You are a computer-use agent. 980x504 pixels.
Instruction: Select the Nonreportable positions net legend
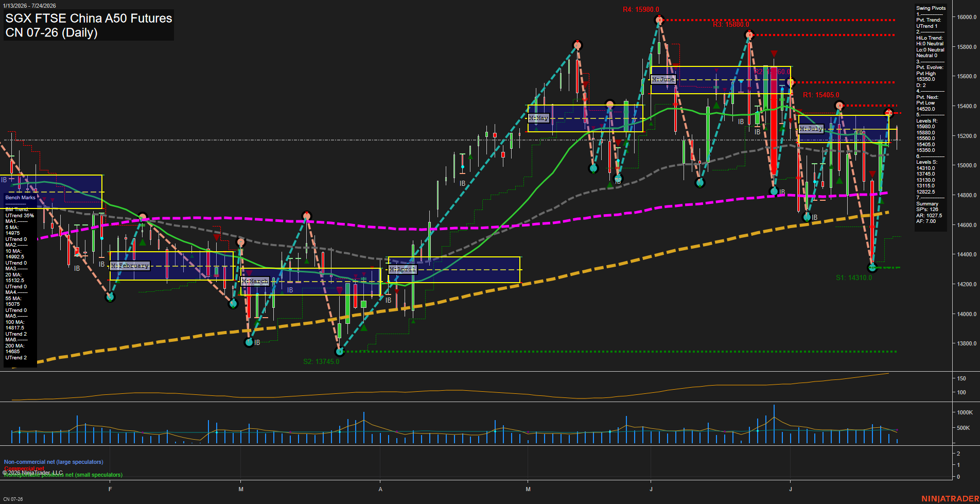tap(63, 475)
